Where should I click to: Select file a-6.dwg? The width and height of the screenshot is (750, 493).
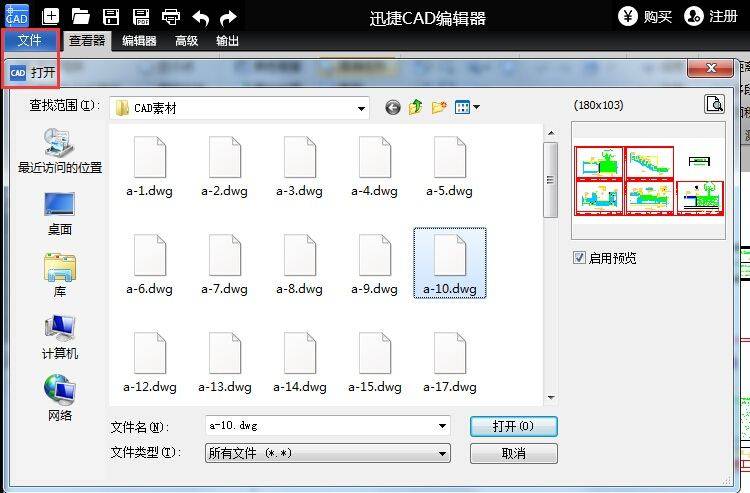click(x=150, y=264)
